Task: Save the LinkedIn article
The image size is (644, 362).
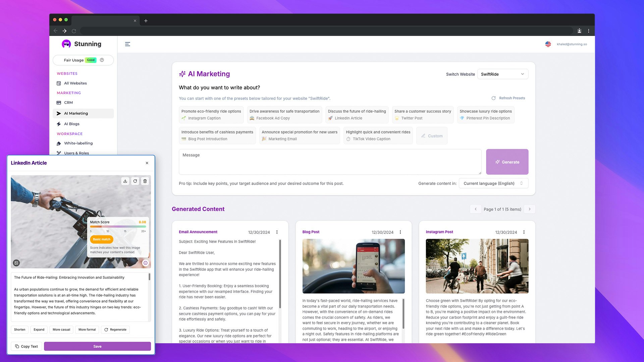Action: (x=97, y=346)
